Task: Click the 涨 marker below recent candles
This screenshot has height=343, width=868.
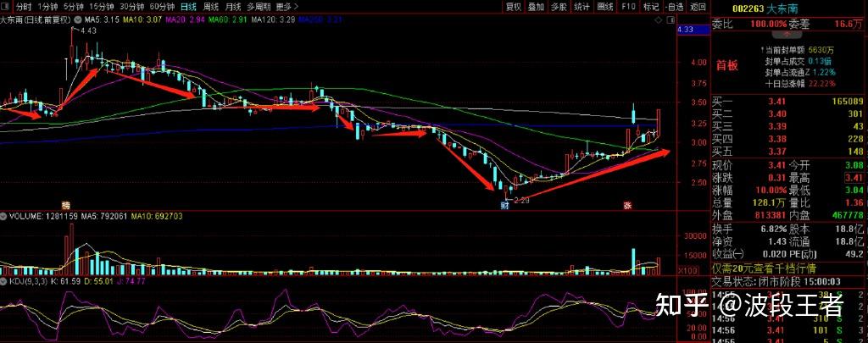Action: point(628,205)
